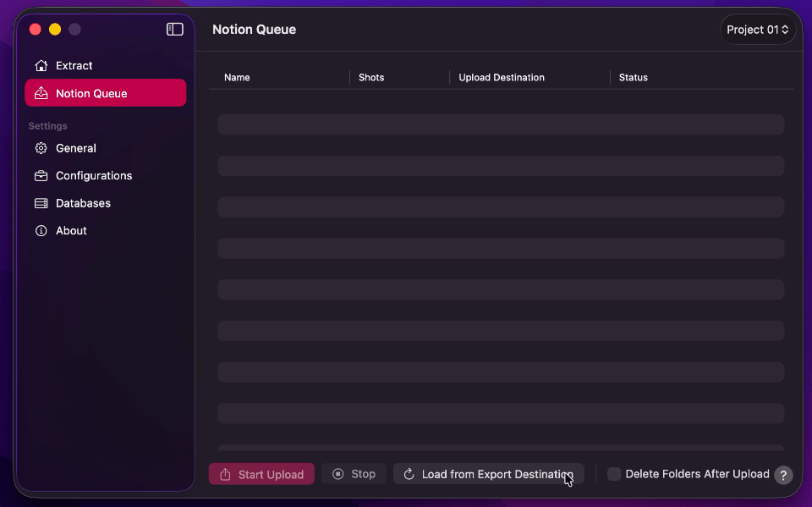Open help via question mark button
This screenshot has width=812, height=507.
pos(783,475)
